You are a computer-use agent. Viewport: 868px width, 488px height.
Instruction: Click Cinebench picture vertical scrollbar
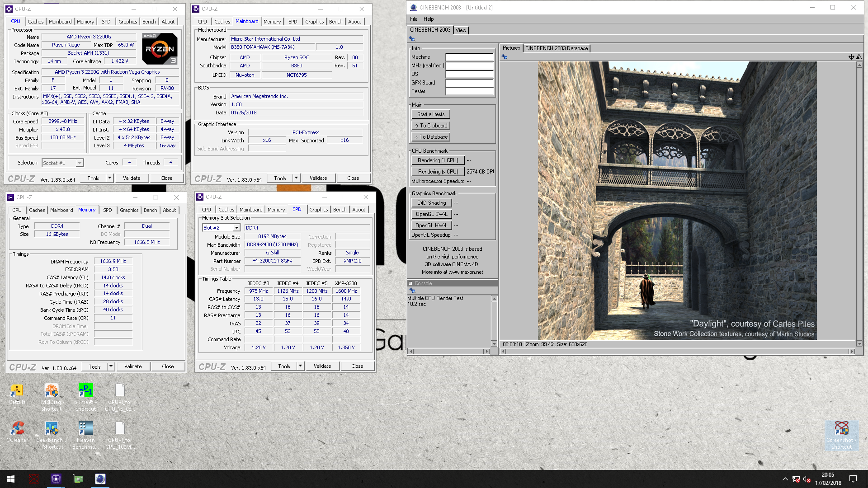tap(859, 204)
